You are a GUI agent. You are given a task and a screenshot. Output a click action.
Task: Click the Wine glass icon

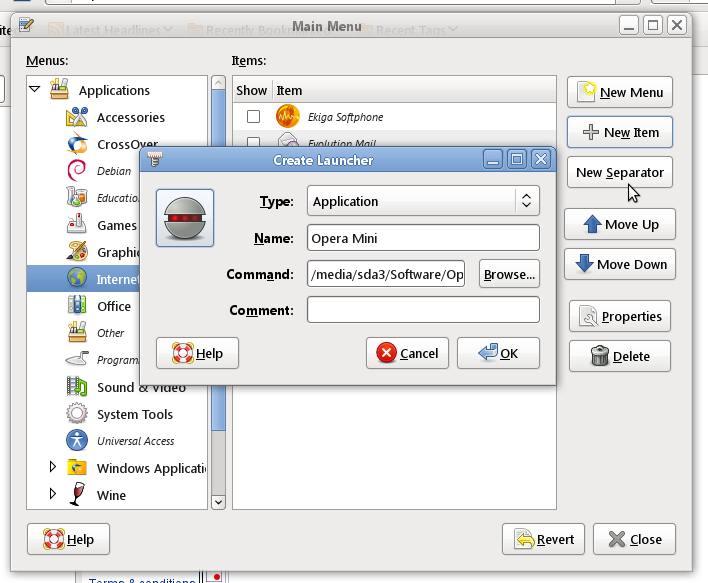click(77, 494)
